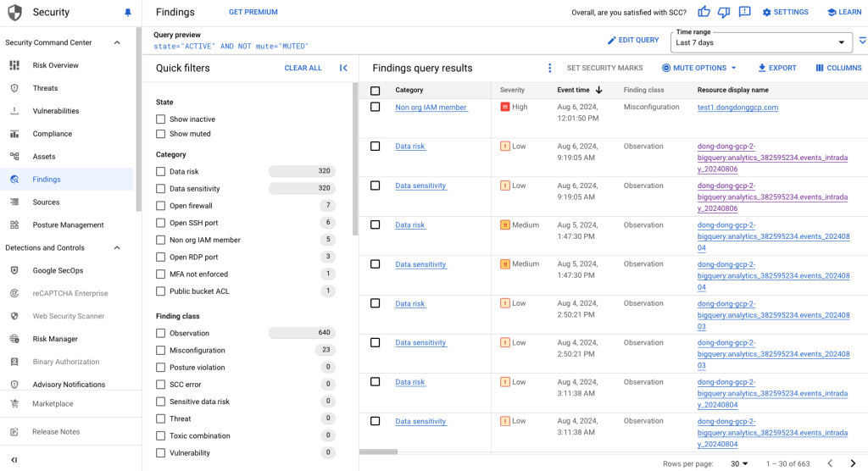Click the pencil Edit Query button
This screenshot has height=471, width=868.
(x=633, y=40)
